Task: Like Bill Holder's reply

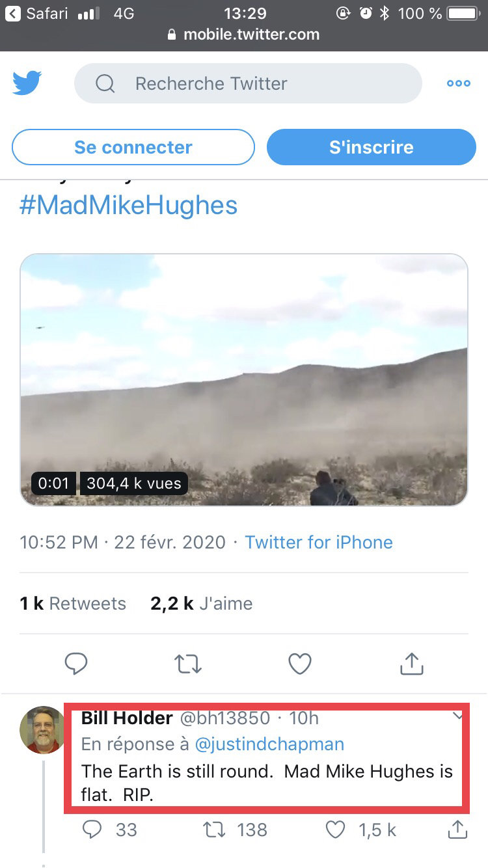Action: pyautogui.click(x=335, y=829)
